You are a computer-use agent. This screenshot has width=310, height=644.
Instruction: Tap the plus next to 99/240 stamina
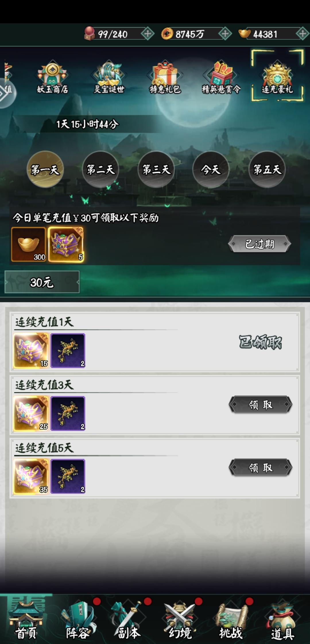(148, 34)
